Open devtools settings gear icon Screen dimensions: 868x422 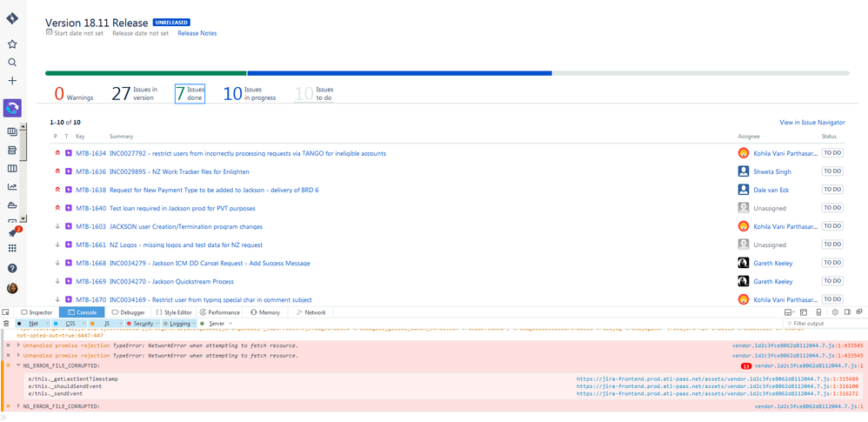(x=836, y=312)
